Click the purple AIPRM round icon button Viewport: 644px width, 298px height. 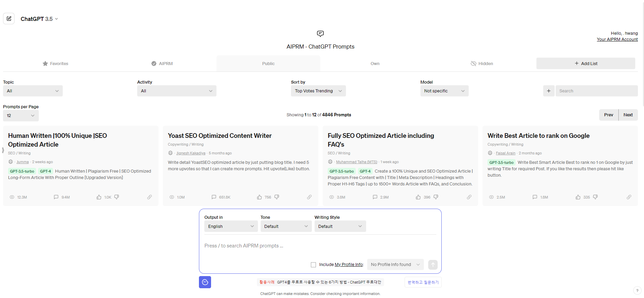[x=205, y=282]
